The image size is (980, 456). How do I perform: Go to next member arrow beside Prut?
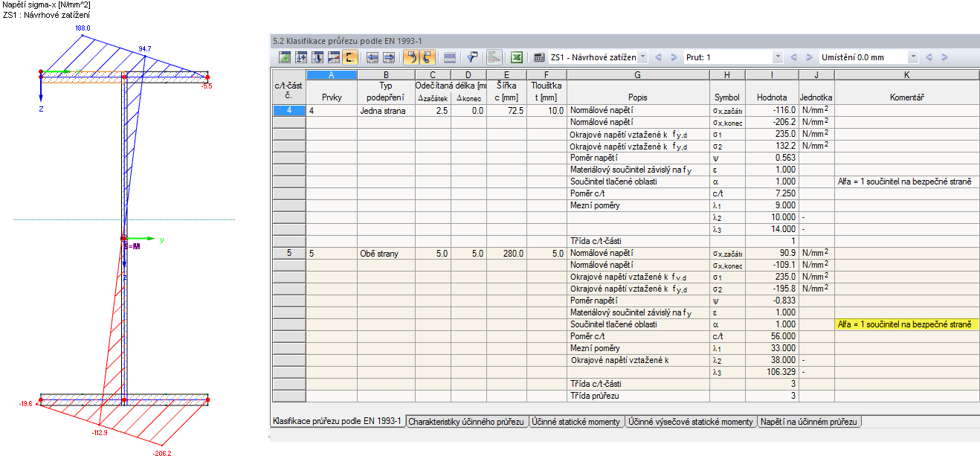[x=808, y=57]
